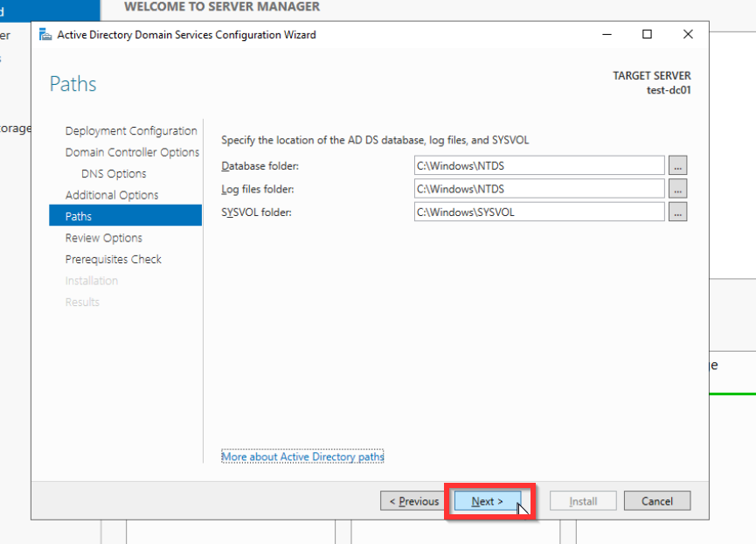Browse for the Database folder location

pos(677,165)
